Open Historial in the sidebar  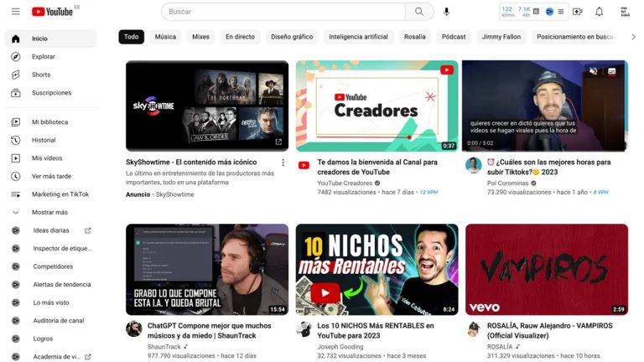[51, 140]
